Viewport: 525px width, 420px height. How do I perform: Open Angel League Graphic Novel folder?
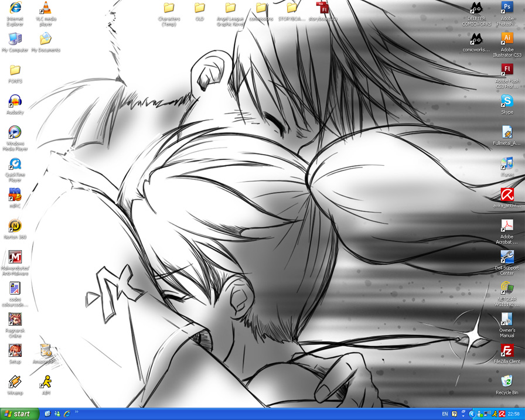pyautogui.click(x=231, y=14)
